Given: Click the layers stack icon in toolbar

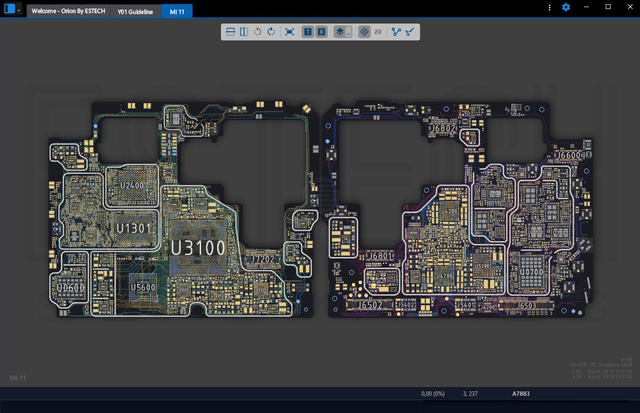Looking at the screenshot, I should [339, 32].
